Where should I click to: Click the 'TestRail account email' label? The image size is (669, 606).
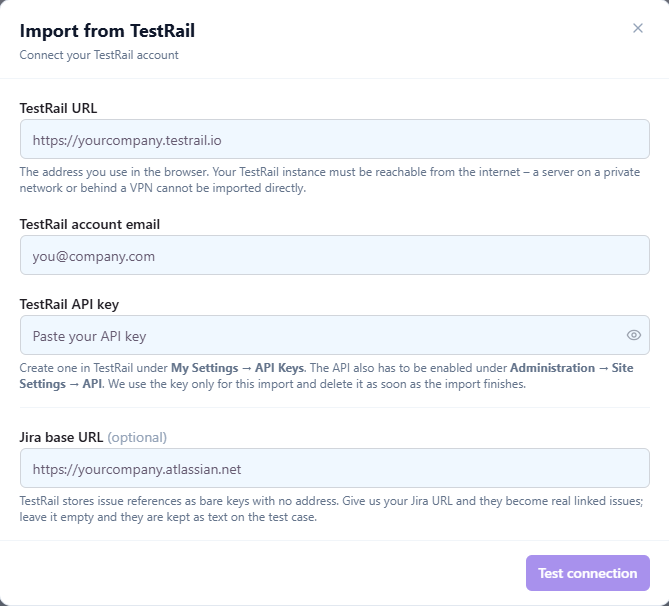click(90, 224)
